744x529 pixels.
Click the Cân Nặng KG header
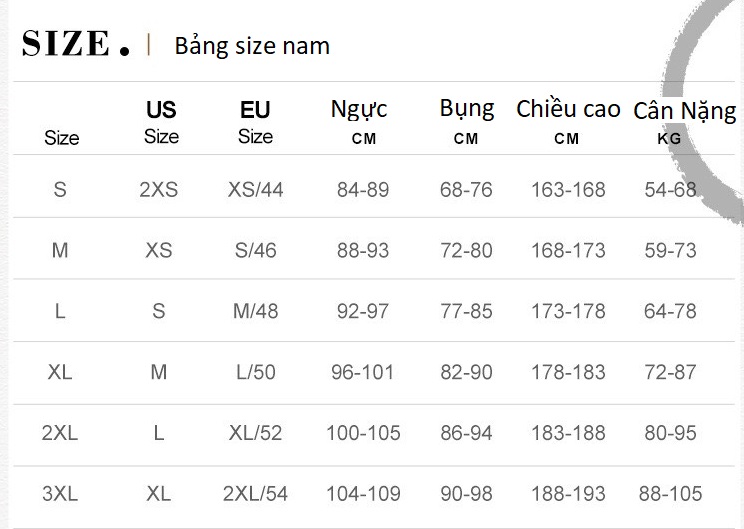coord(684,122)
